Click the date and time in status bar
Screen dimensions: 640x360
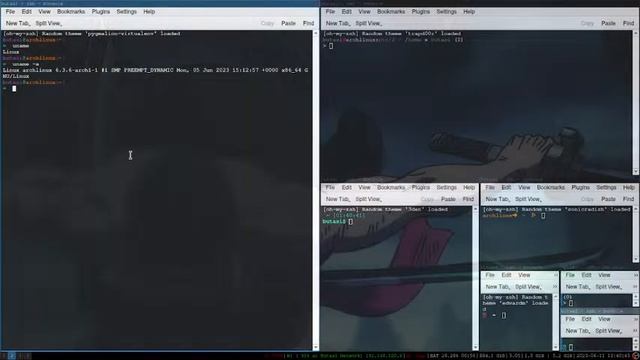click(x=603, y=356)
